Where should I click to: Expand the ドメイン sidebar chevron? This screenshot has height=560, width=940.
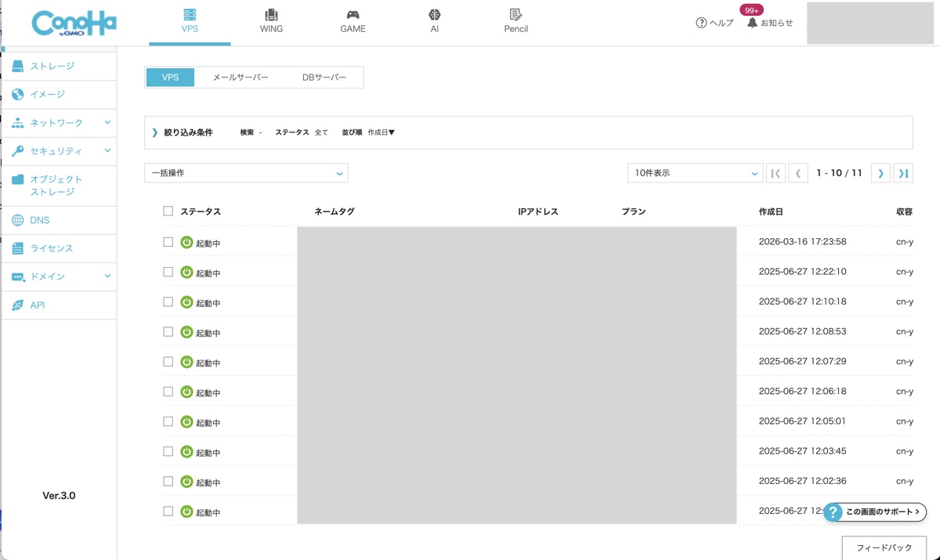[107, 276]
